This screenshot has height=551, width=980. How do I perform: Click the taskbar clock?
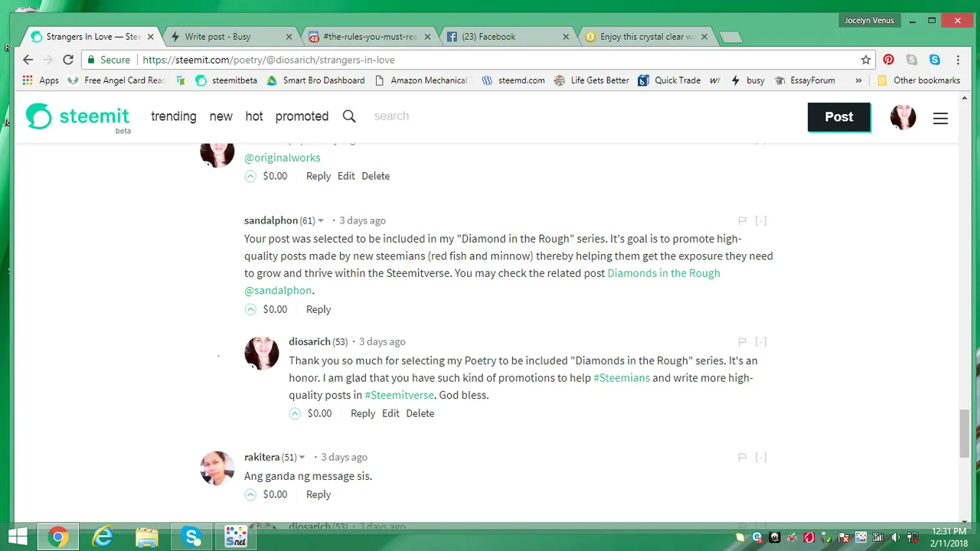coord(949,536)
